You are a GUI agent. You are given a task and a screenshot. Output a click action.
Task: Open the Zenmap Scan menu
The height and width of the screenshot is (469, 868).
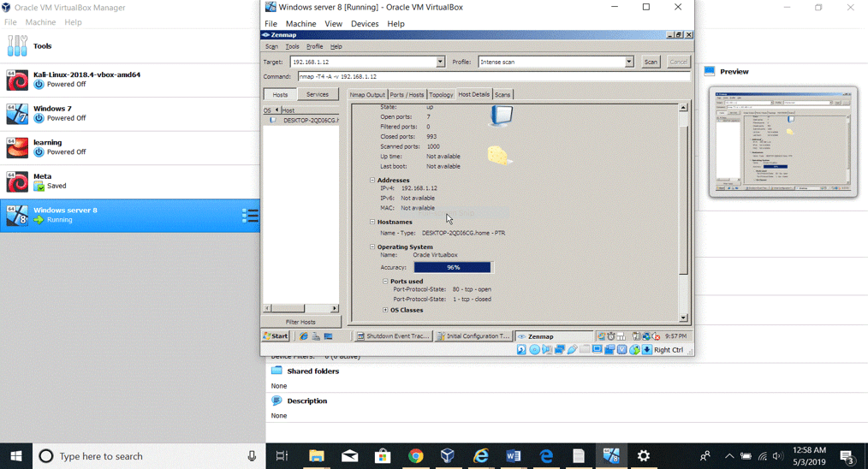coord(272,46)
